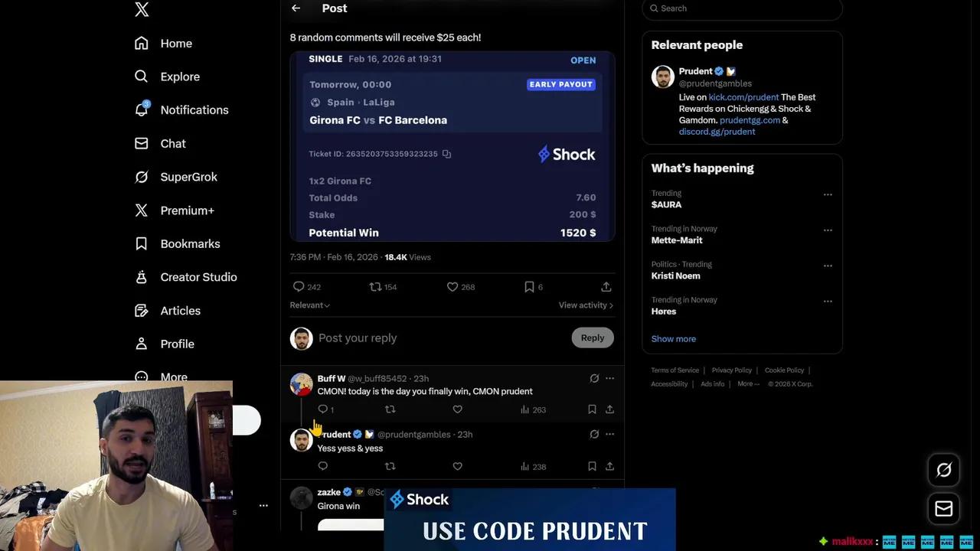
Task: Open floating messages envelope button
Action: 944,508
